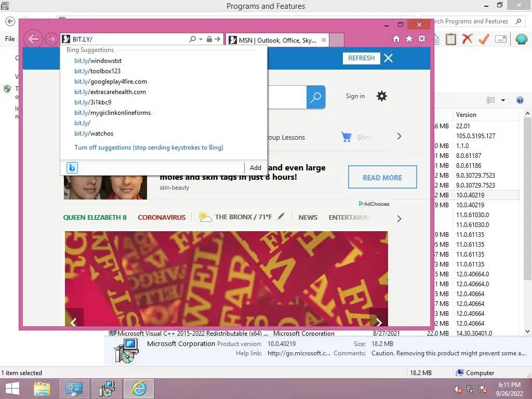This screenshot has height=399, width=532.
Task: Open the NEWS section
Action: coord(308,218)
